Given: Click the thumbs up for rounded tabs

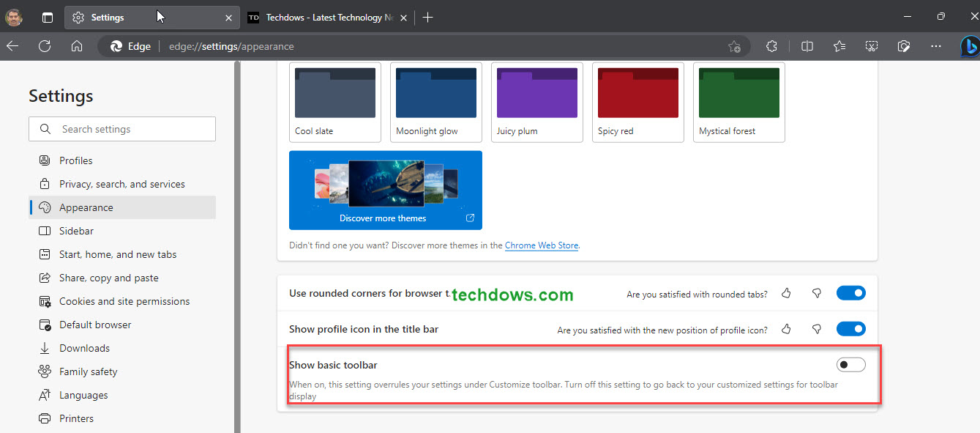Looking at the screenshot, I should [786, 292].
